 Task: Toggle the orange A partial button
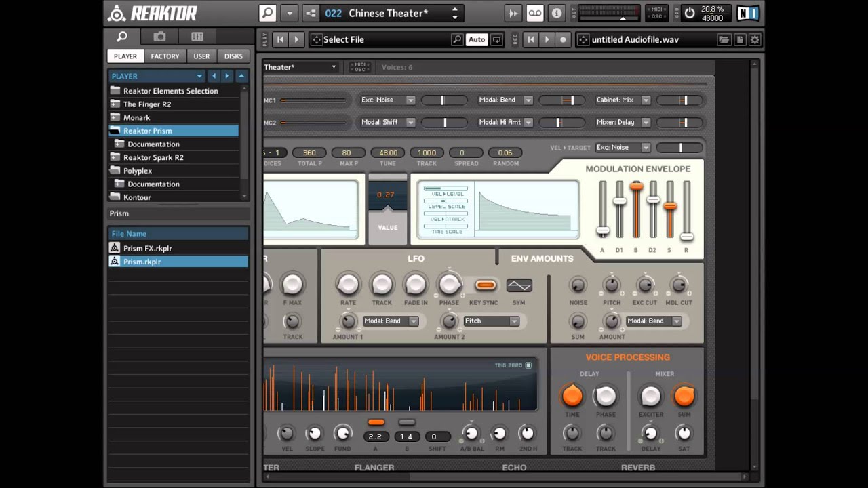(376, 422)
